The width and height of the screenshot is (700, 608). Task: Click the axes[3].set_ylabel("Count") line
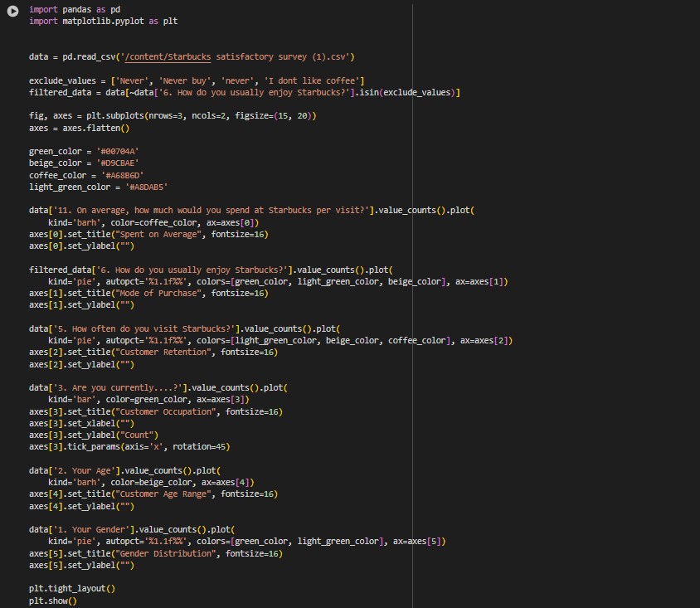(x=94, y=435)
